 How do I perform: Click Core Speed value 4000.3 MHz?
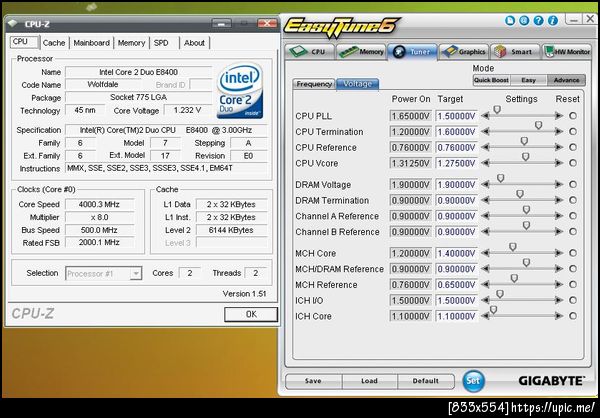(99, 204)
